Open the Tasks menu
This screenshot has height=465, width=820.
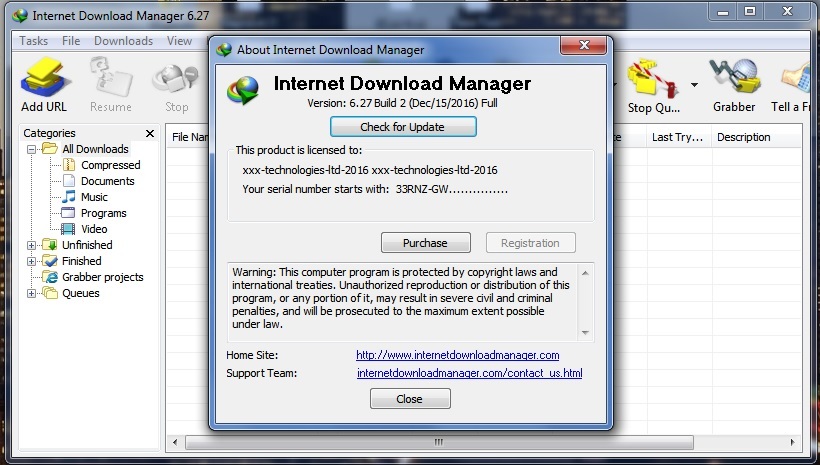click(33, 41)
